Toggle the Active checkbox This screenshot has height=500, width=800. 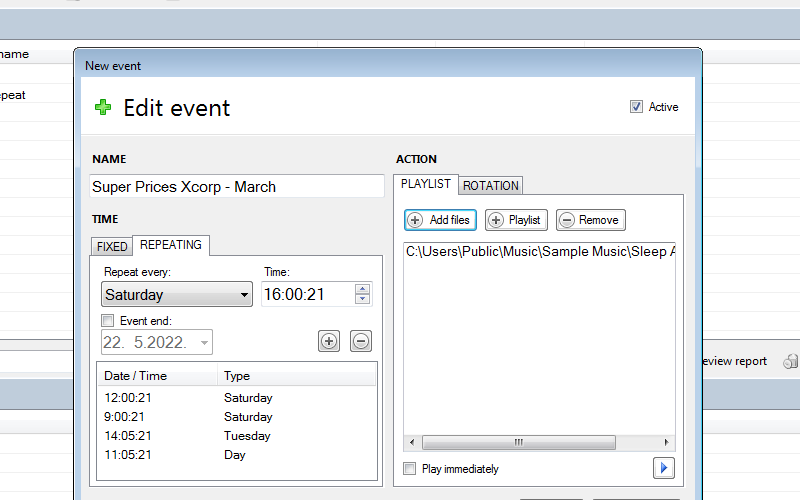(636, 107)
